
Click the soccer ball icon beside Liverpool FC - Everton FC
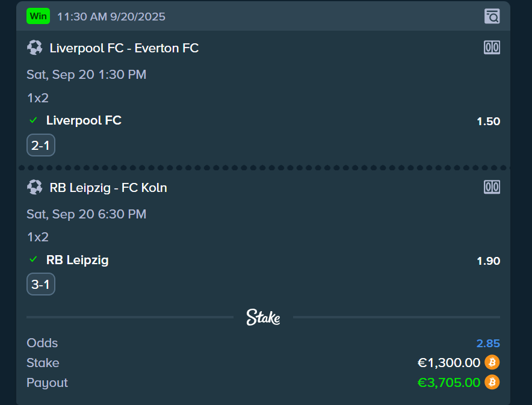[34, 48]
